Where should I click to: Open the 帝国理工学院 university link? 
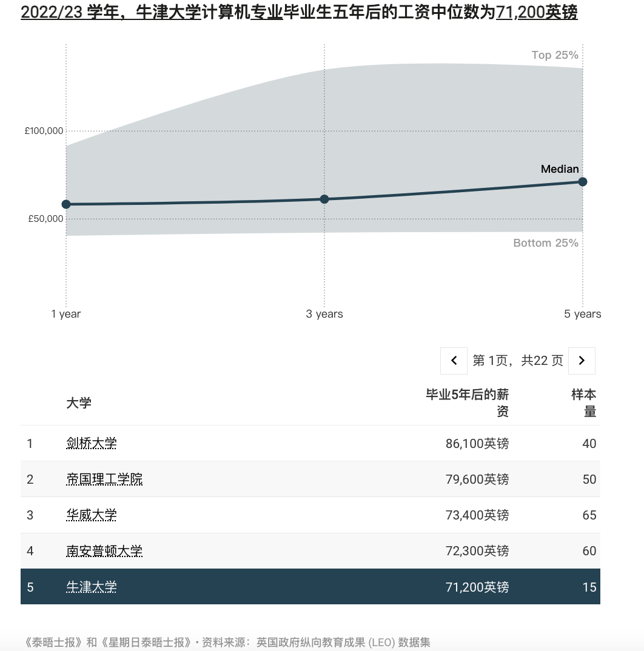104,479
